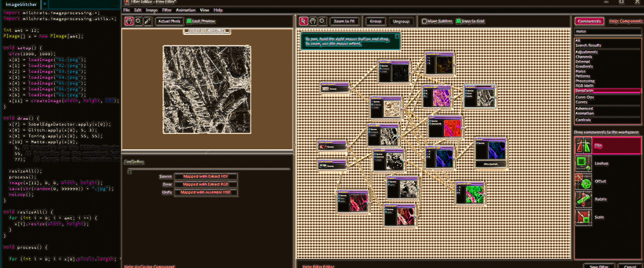
Task: Choose the workspace zoom magnifier tool
Action: 322,21
